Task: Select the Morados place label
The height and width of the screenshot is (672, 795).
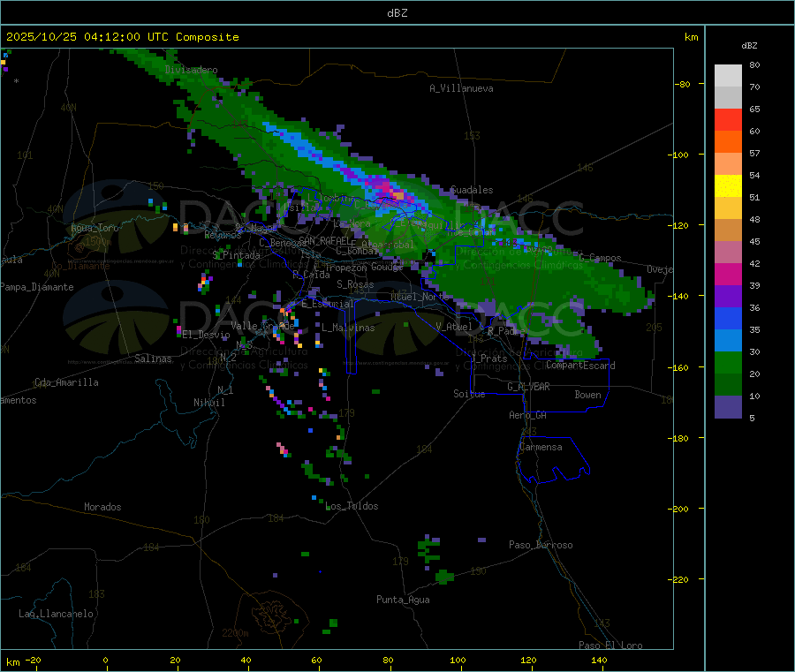Action: tap(102, 507)
